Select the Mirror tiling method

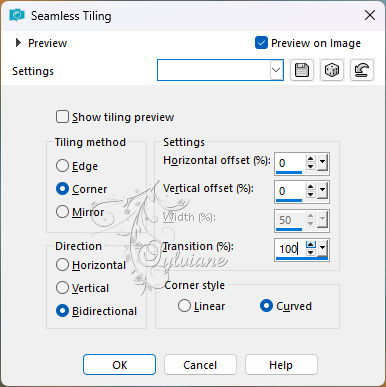[62, 212]
